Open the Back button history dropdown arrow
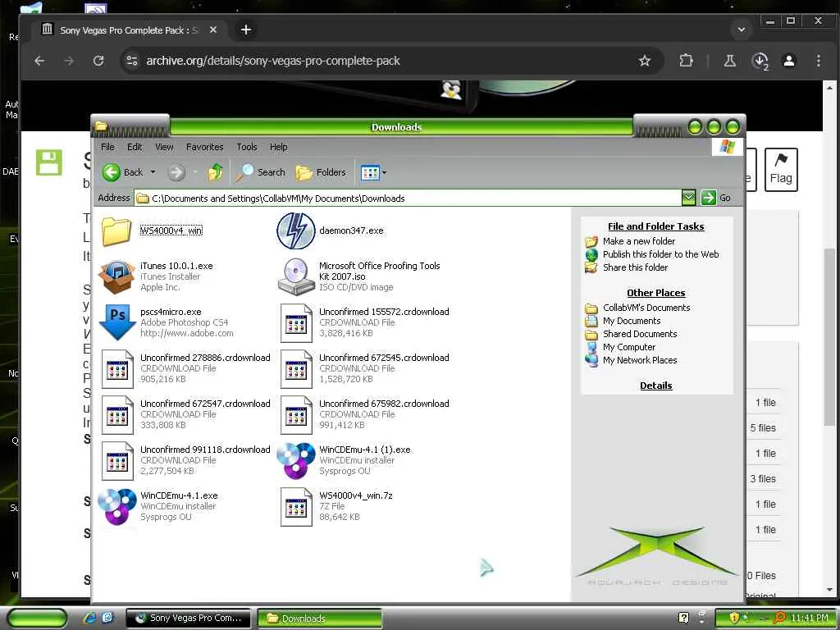The height and width of the screenshot is (630, 840). click(x=153, y=172)
